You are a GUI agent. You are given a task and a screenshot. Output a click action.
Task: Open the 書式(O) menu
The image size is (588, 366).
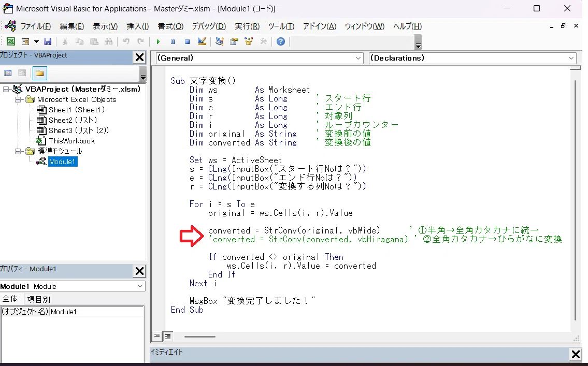click(x=170, y=26)
